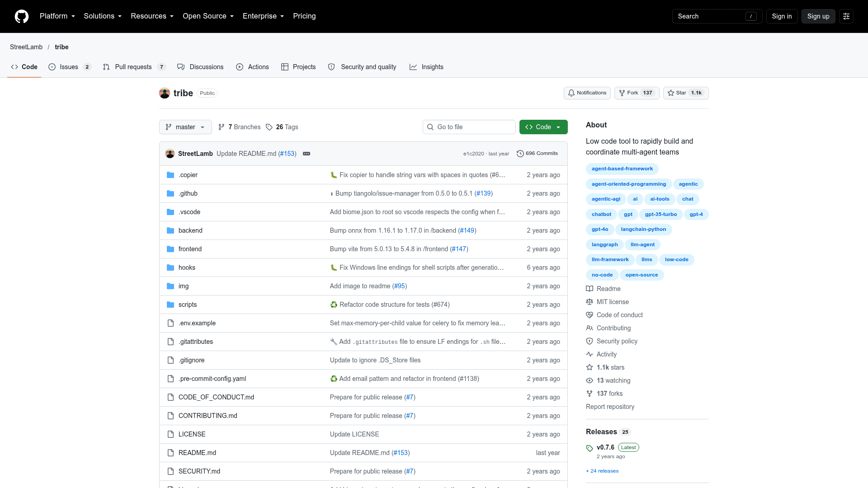
Task: Expand the Platform navigation menu
Action: click(57, 16)
